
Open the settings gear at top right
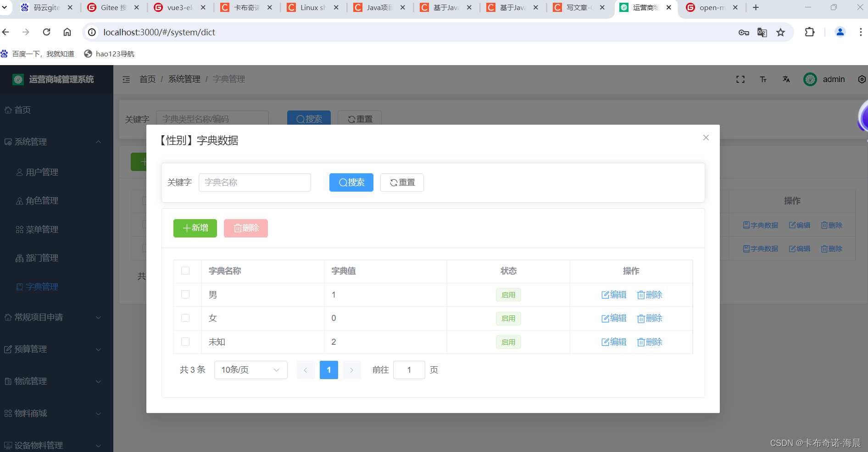(862, 79)
